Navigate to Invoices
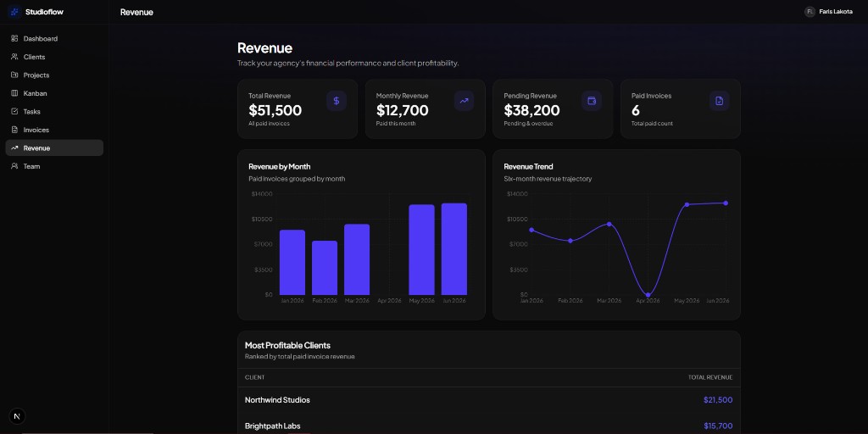 pyautogui.click(x=54, y=130)
